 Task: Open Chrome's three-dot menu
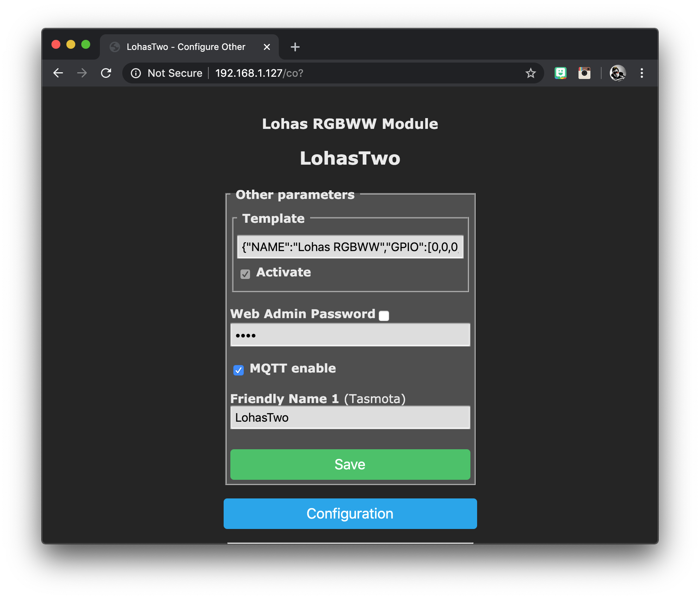click(x=642, y=73)
